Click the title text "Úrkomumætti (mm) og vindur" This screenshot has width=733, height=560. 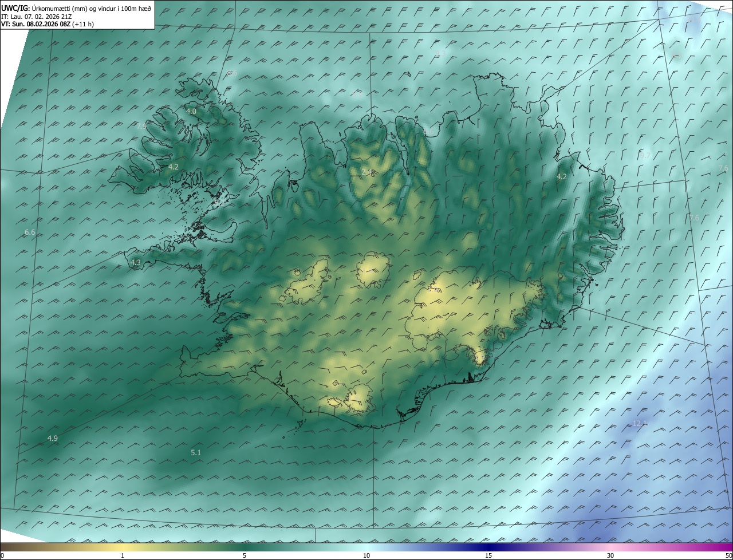pos(75,8)
